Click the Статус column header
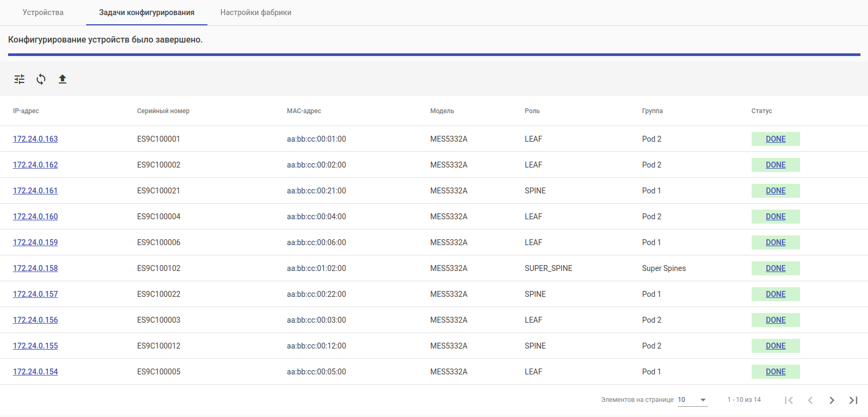This screenshot has width=868, height=417. click(x=761, y=111)
